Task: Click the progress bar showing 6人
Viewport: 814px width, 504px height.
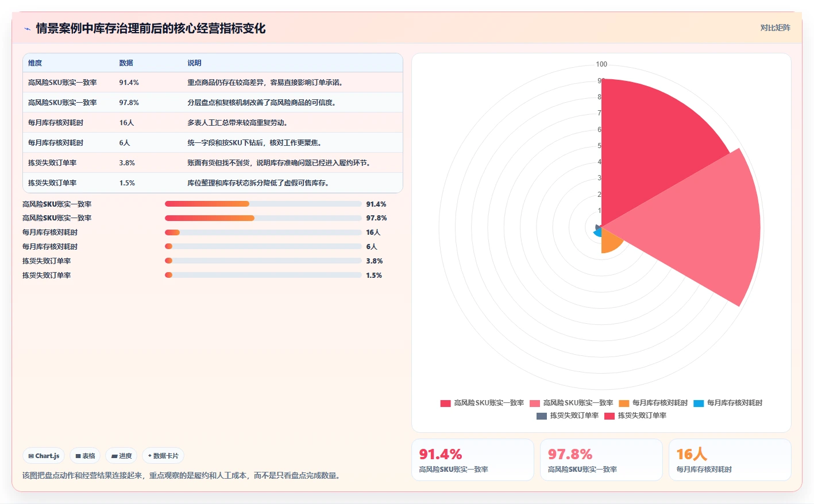Action: pyautogui.click(x=263, y=246)
